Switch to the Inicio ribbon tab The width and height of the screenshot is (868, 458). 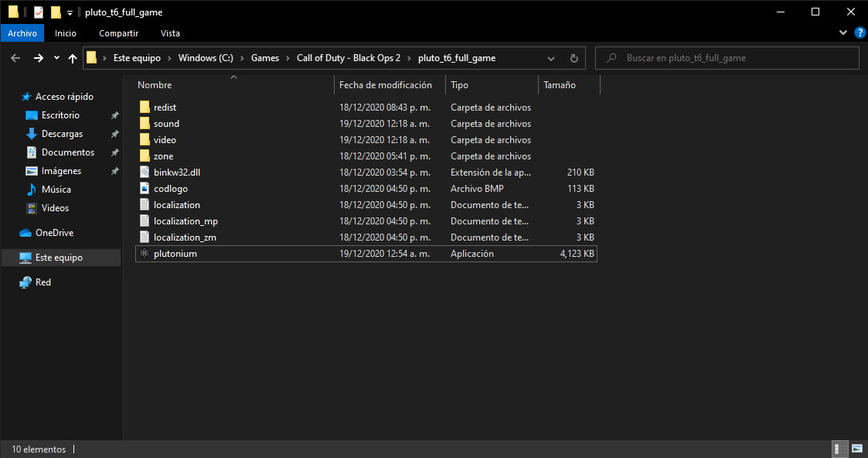click(x=66, y=33)
